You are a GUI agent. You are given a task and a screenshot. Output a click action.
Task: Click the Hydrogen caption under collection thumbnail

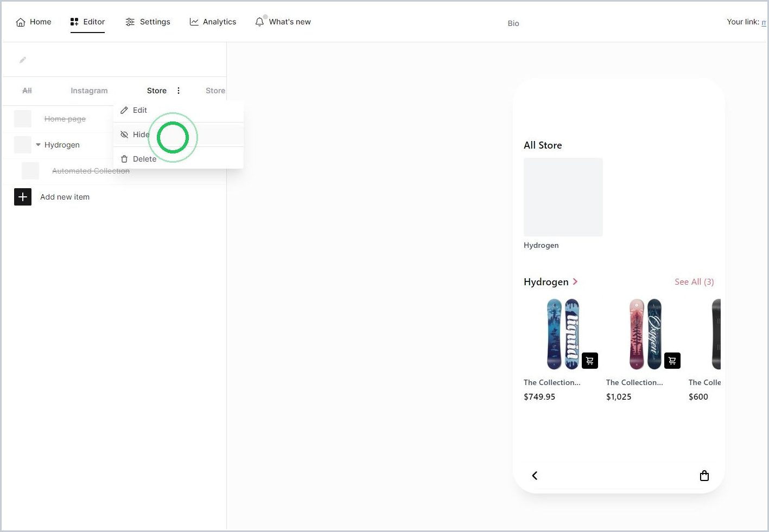click(541, 245)
